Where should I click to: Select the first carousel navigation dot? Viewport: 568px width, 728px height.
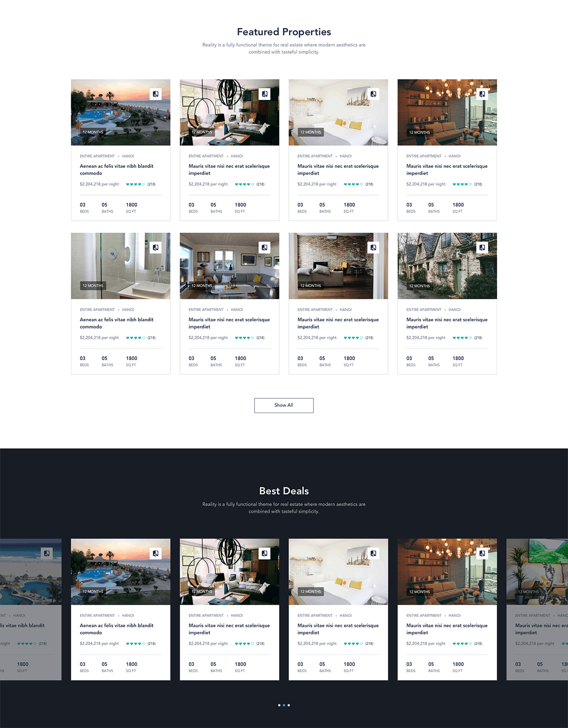[x=279, y=705]
